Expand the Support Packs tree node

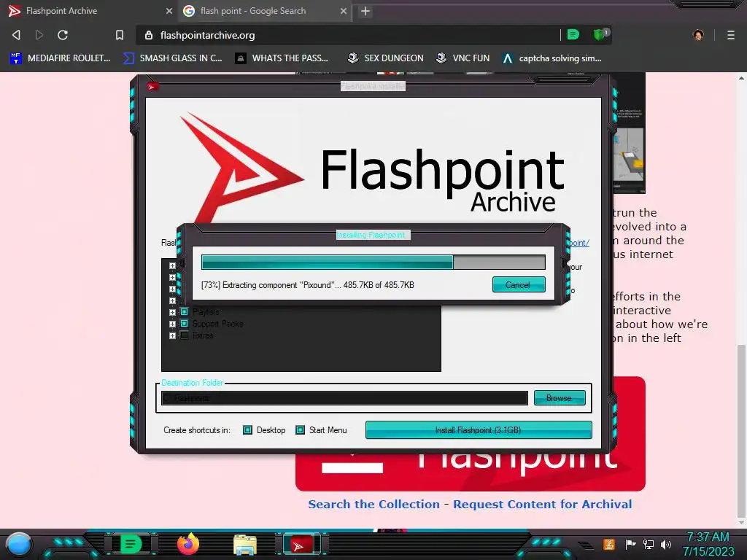(172, 324)
